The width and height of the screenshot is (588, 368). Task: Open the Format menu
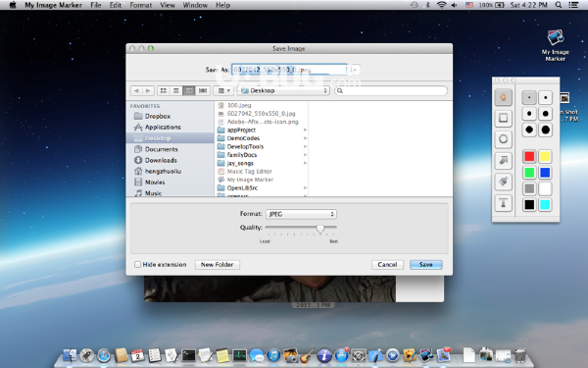click(140, 5)
